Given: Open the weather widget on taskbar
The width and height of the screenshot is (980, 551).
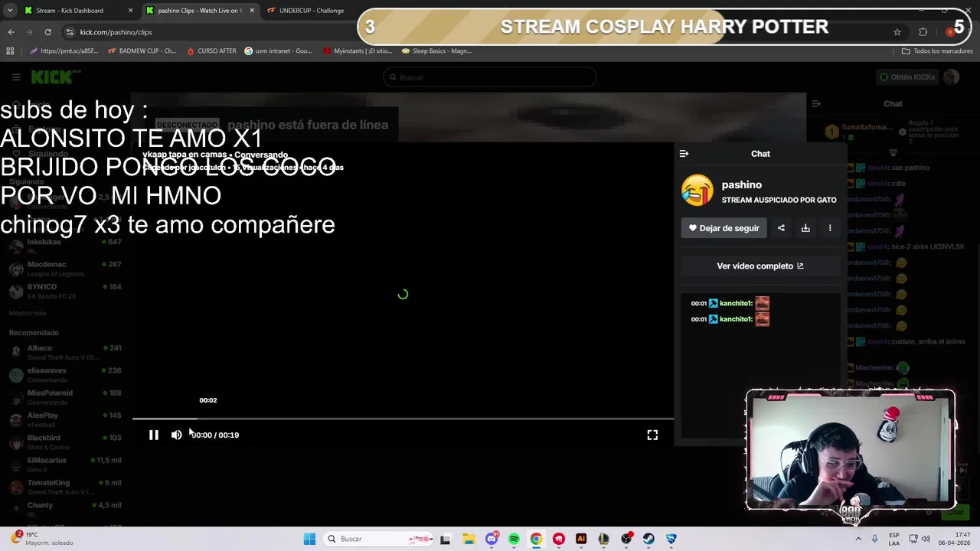Looking at the screenshot, I should tap(43, 539).
